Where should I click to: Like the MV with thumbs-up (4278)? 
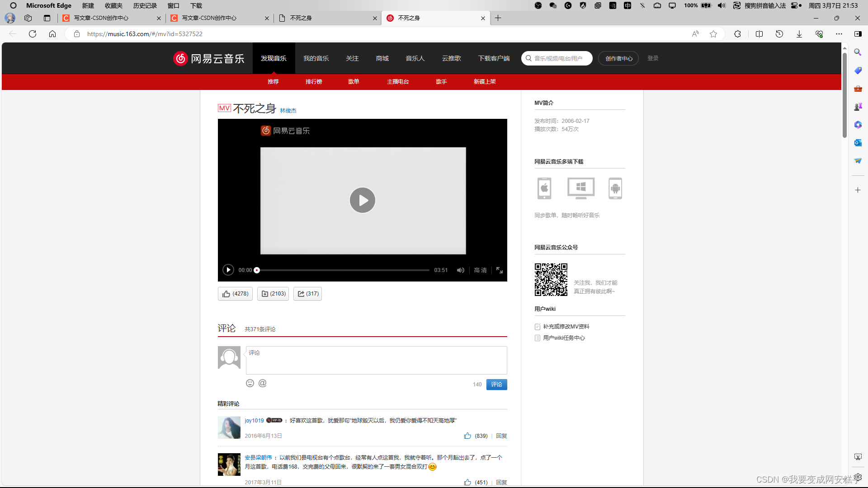pos(235,294)
